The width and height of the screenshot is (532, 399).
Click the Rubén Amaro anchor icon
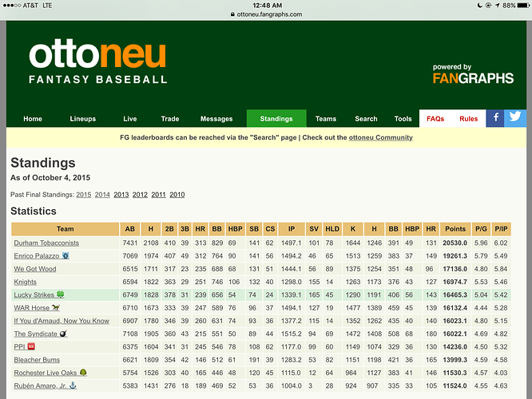(73, 385)
